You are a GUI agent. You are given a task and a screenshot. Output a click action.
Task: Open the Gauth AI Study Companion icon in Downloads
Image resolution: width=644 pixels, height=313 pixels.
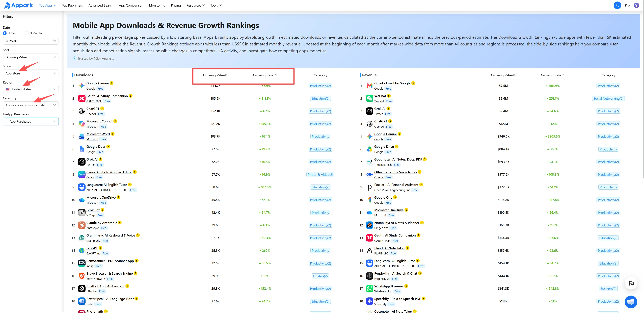[82, 98]
